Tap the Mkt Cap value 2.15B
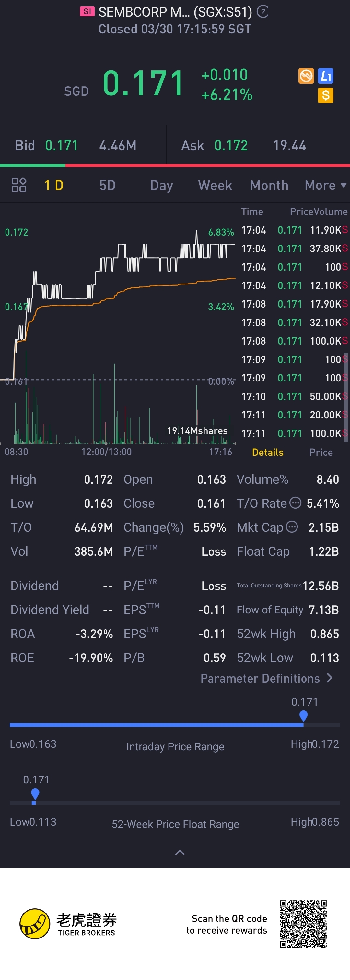Screen dimensions: 350x980 tap(323, 527)
